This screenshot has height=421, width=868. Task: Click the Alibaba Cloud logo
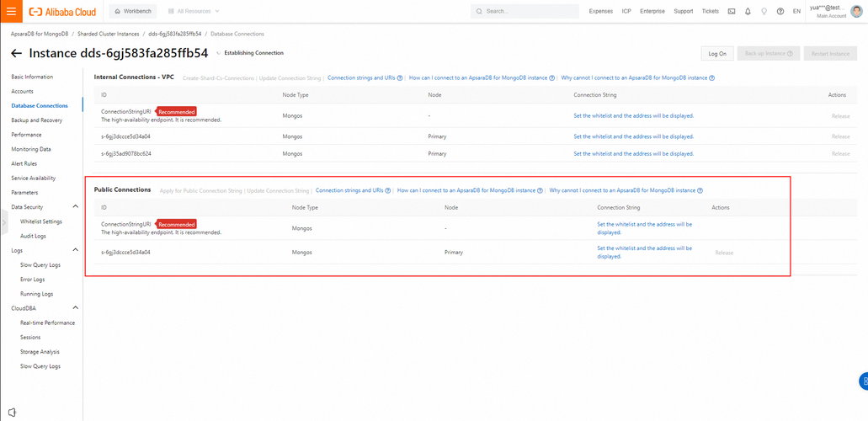point(62,11)
